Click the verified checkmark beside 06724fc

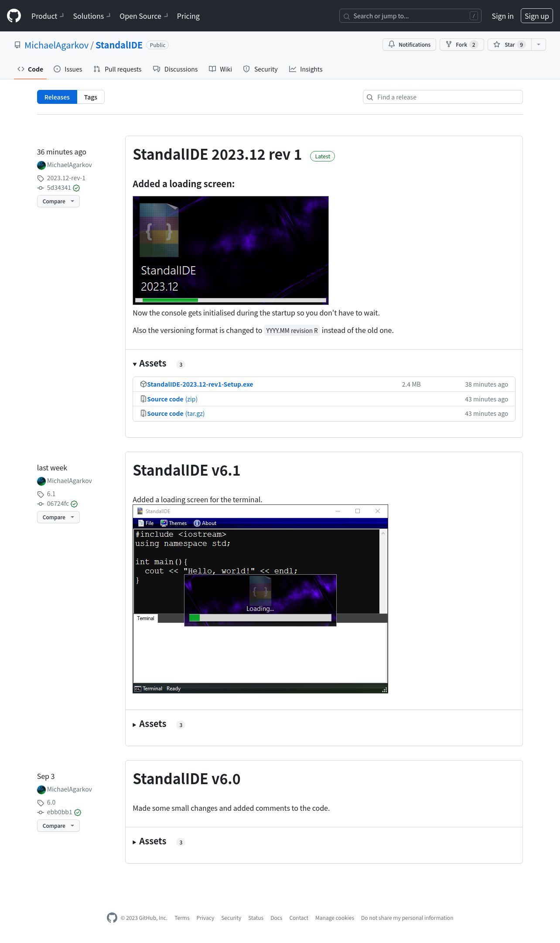point(74,504)
